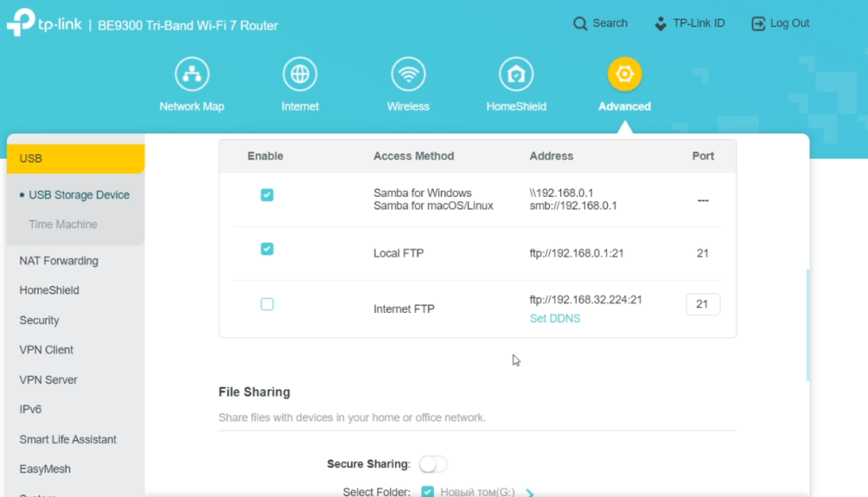This screenshot has height=497, width=868.
Task: Open the HomeShield house icon
Action: click(516, 74)
